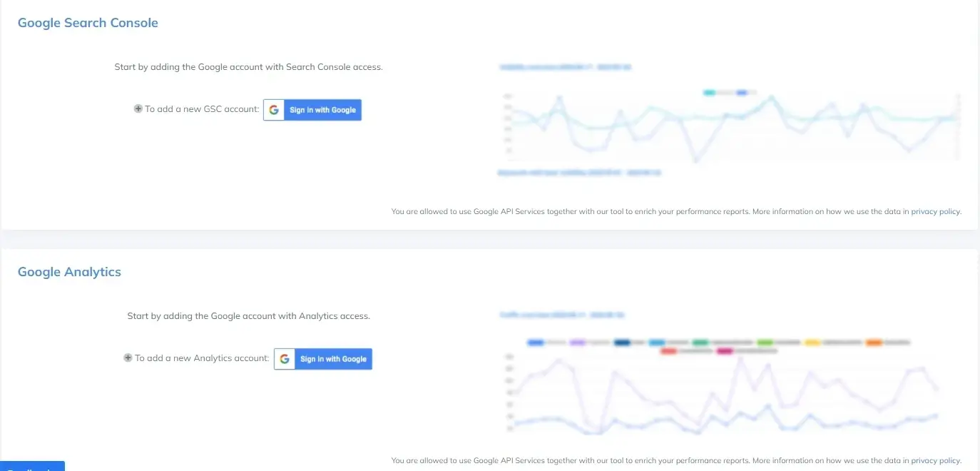The width and height of the screenshot is (980, 471).
Task: Click the green legend item on the Analytics chart
Action: tap(700, 342)
